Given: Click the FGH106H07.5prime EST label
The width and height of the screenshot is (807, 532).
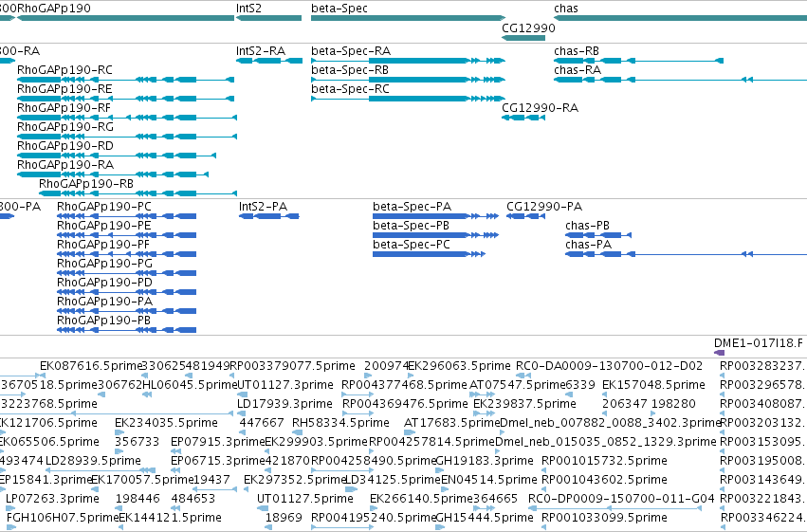Looking at the screenshot, I should point(63,518).
